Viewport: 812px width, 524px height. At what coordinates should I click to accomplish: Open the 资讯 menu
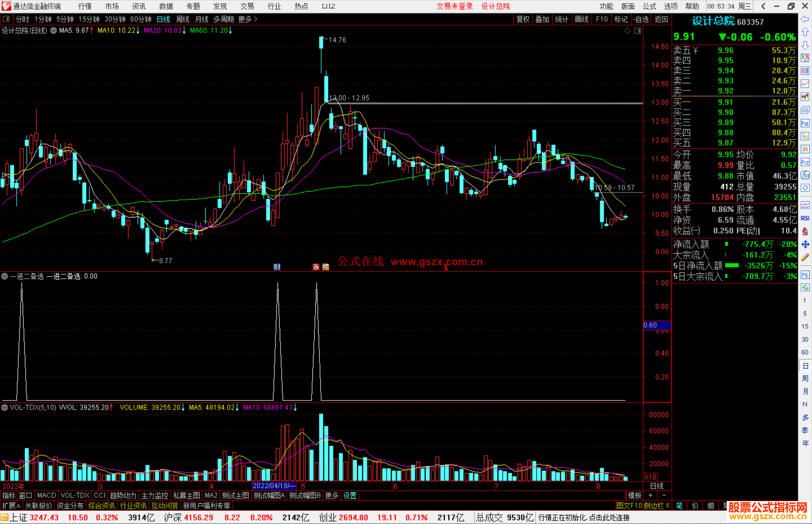click(139, 6)
